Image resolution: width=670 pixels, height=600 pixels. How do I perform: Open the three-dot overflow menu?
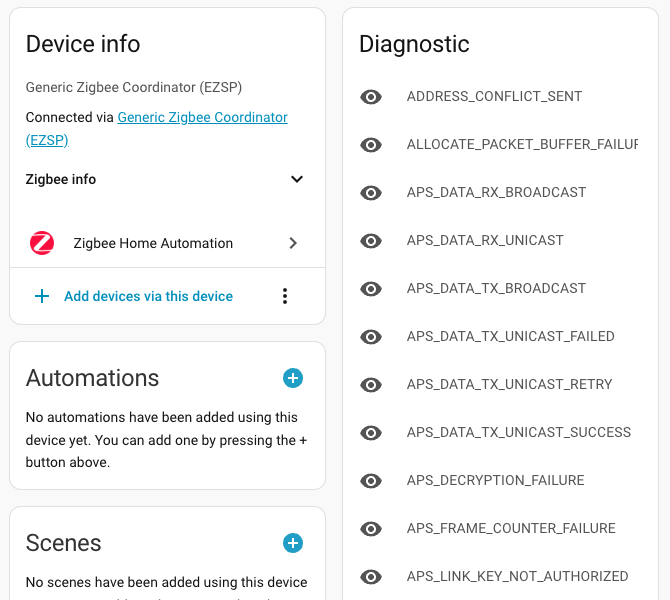[285, 296]
